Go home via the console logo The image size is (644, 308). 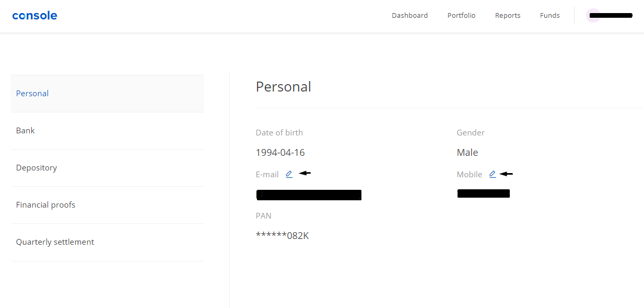(x=34, y=16)
